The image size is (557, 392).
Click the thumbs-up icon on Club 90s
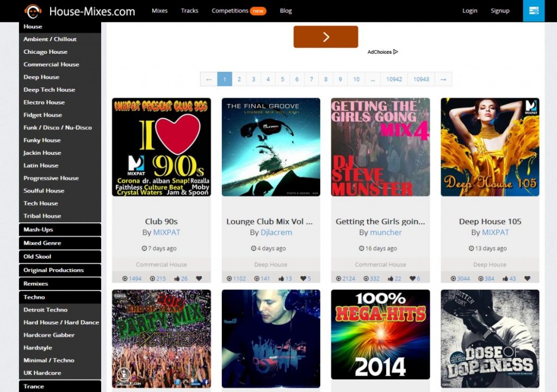(177, 279)
